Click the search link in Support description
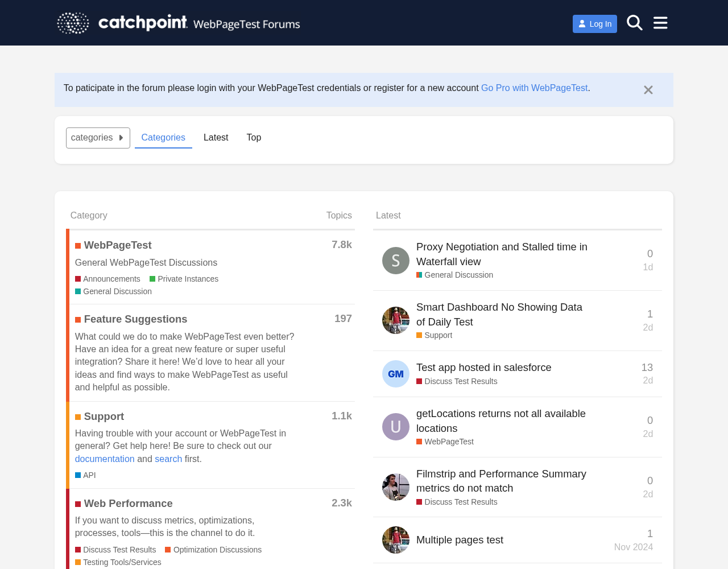728x569 pixels. (x=168, y=459)
